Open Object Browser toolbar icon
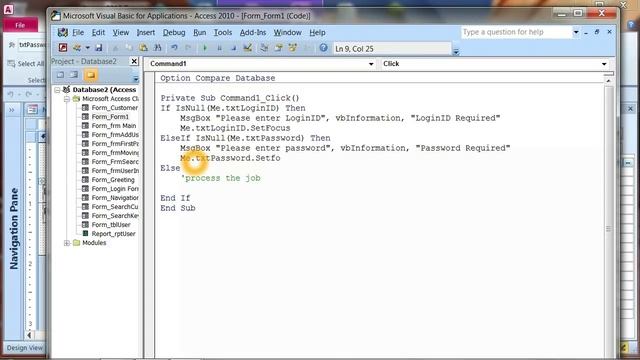The width and height of the screenshot is (640, 360). [x=293, y=48]
